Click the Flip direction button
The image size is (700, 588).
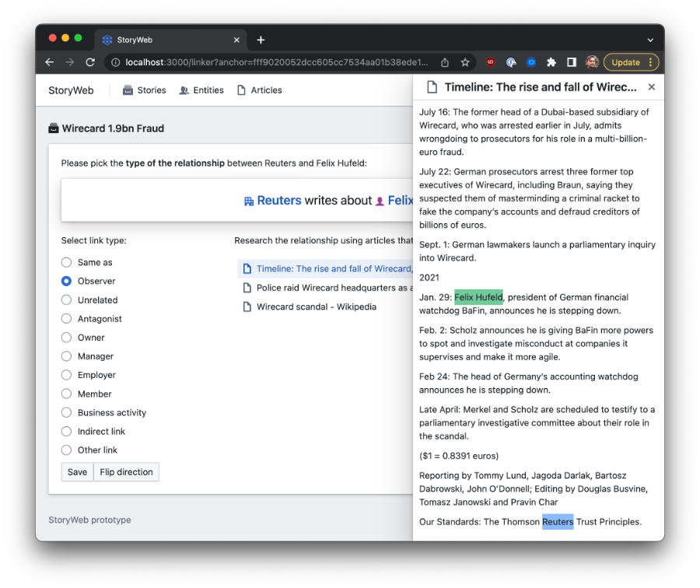coord(126,472)
